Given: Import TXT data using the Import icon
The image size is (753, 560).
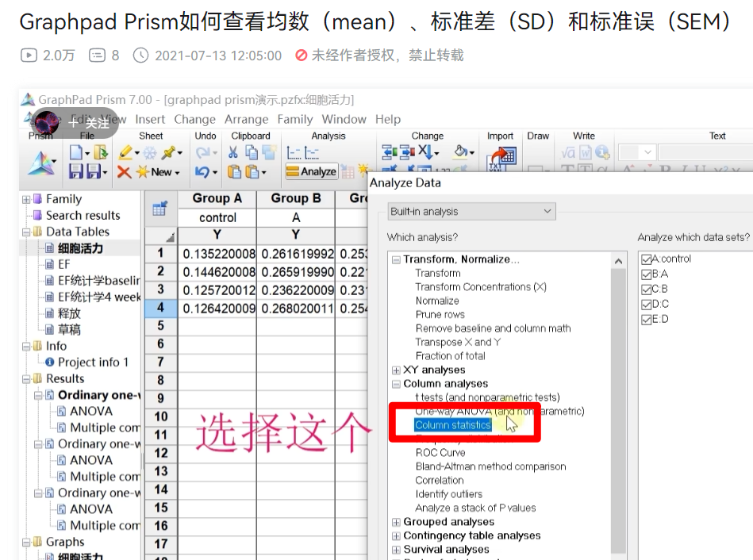Looking at the screenshot, I should 500,157.
